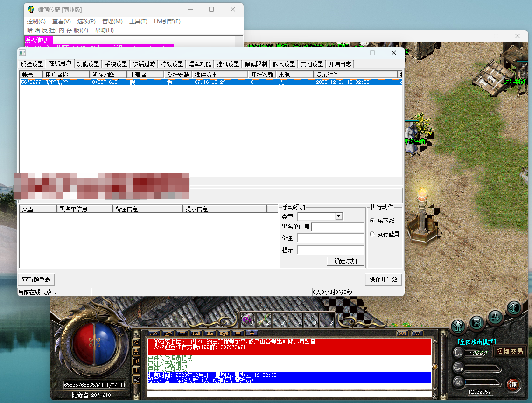The height and width of the screenshot is (403, 532).
Task: Switch to the 开启日志 tab
Action: (340, 64)
